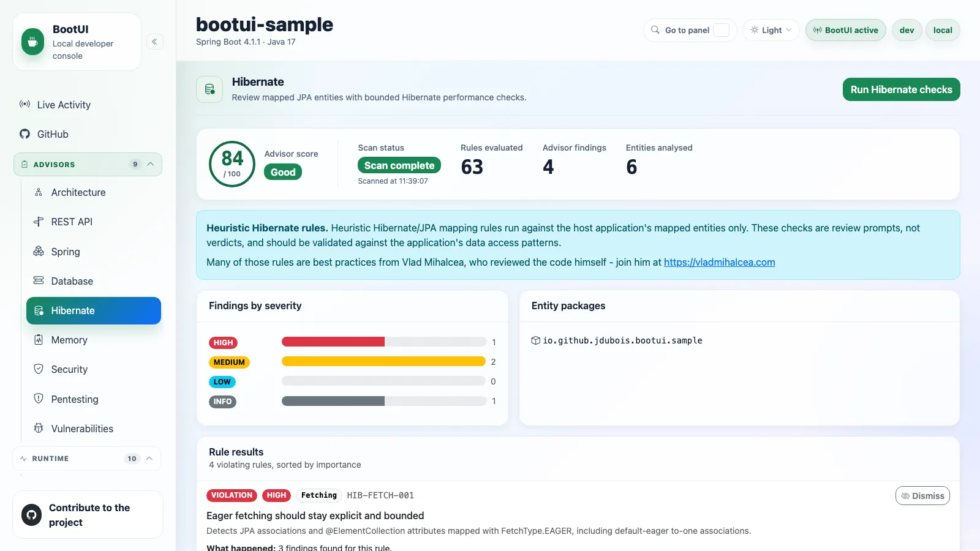Click the GitHub icon in Contribute card
The image size is (980, 551).
pyautogui.click(x=32, y=515)
